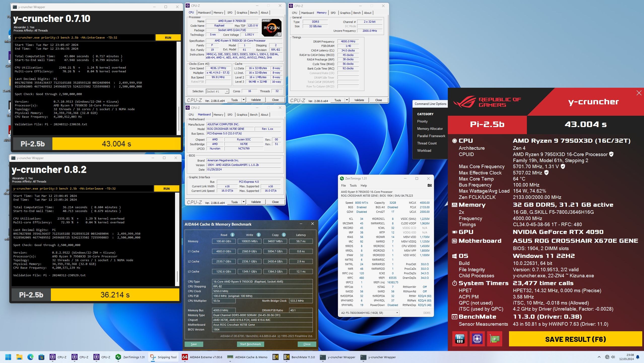Image resolution: width=644 pixels, height=363 pixels.
Task: Switch to BenchMate 11.3.0 taskbar button
Action: tap(299, 357)
